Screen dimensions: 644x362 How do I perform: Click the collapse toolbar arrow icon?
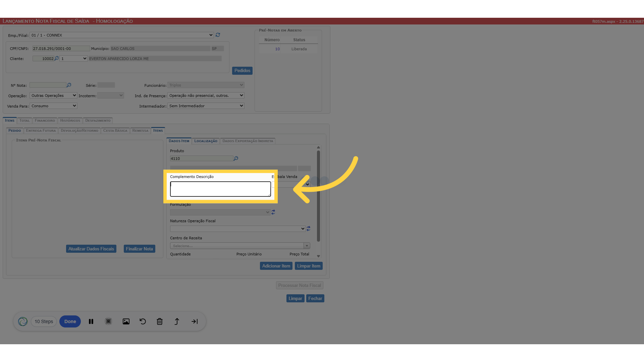coord(195,321)
